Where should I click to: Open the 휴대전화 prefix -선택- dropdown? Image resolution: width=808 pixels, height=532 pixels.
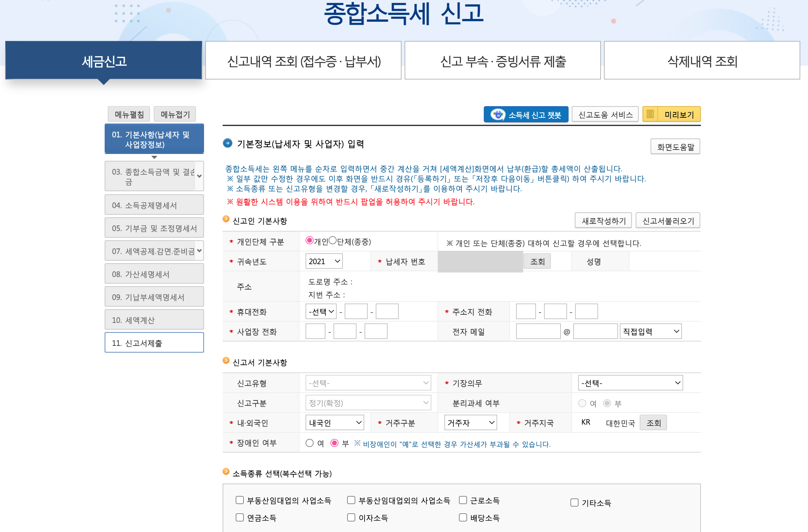(x=321, y=311)
